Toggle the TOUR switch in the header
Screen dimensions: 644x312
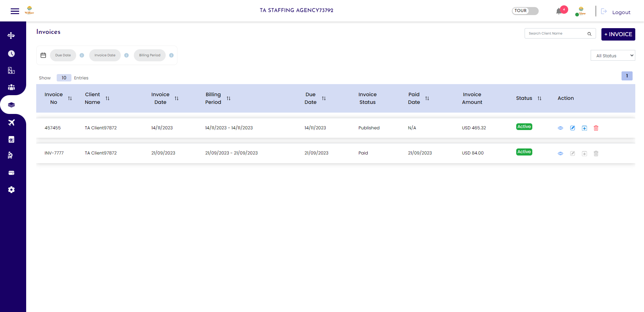pyautogui.click(x=525, y=11)
